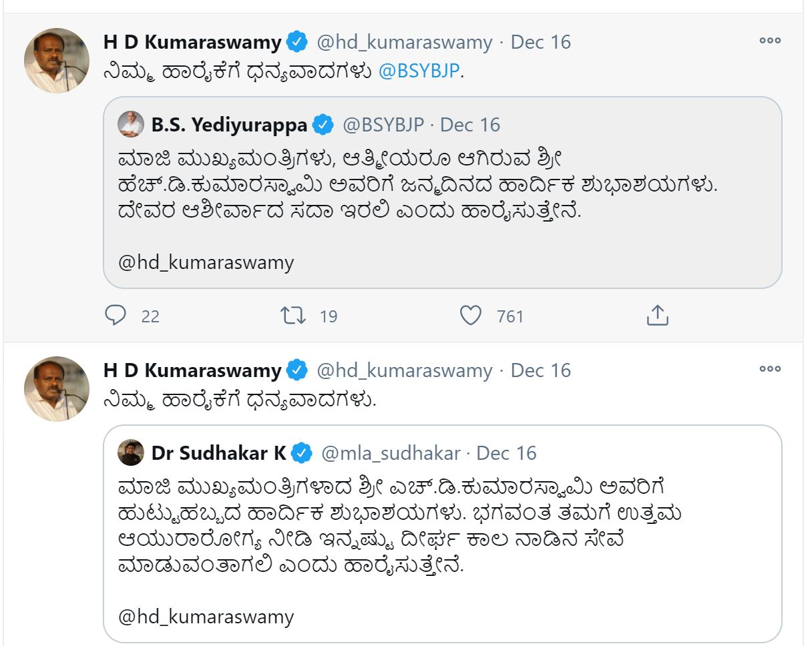Click Dr Sudhakar K's small profile picture
Viewport: 812px width, 646px height.
131,452
